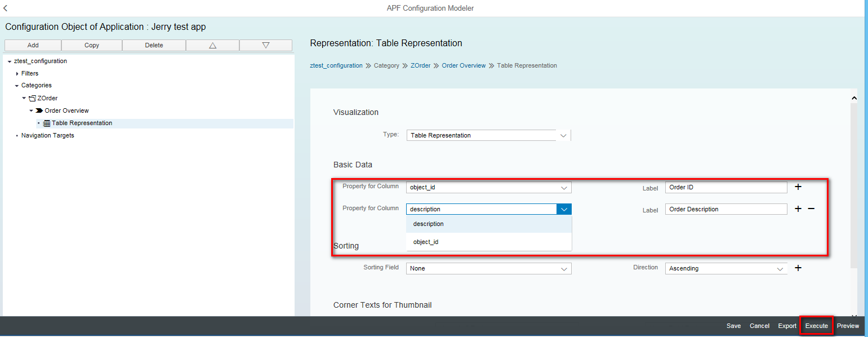The height and width of the screenshot is (337, 868).
Task: Select Filters tree item label
Action: tap(30, 73)
